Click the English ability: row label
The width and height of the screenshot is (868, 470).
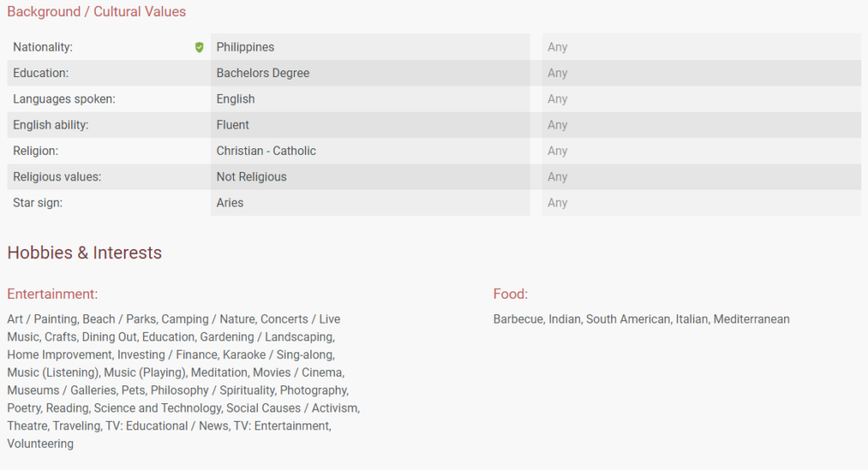(x=51, y=125)
